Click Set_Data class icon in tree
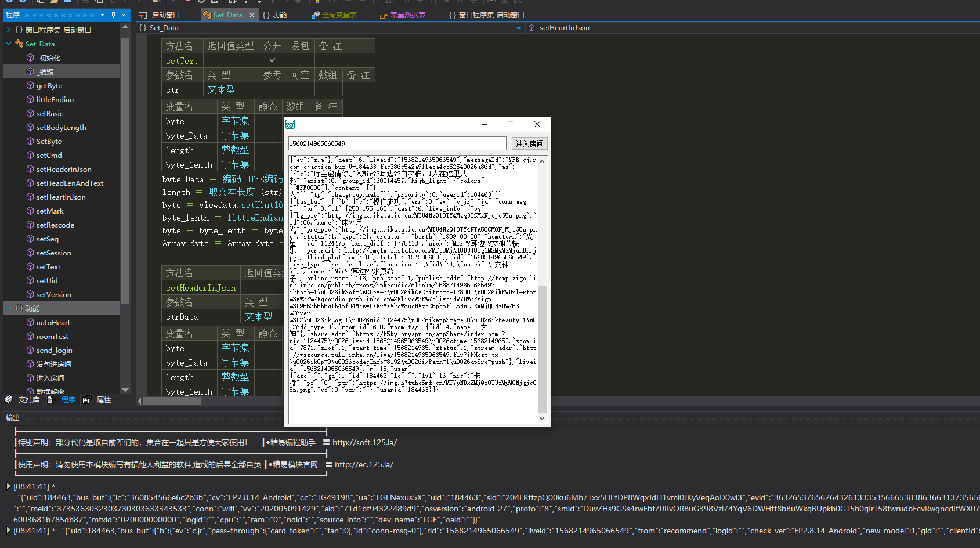 coord(19,44)
